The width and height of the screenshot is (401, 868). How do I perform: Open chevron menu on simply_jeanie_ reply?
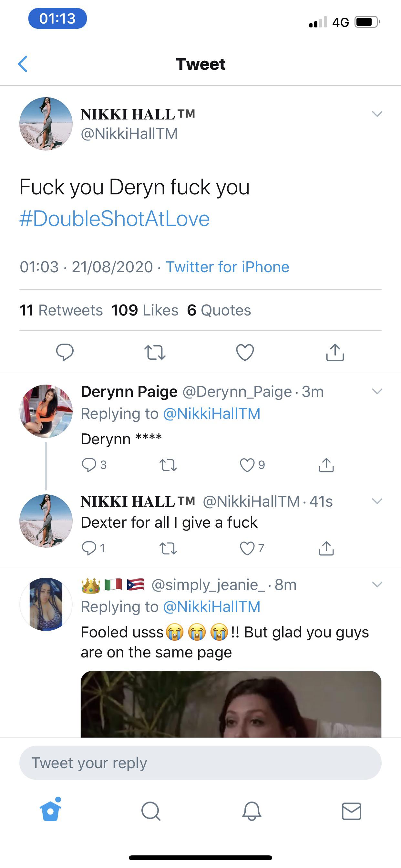tap(377, 584)
